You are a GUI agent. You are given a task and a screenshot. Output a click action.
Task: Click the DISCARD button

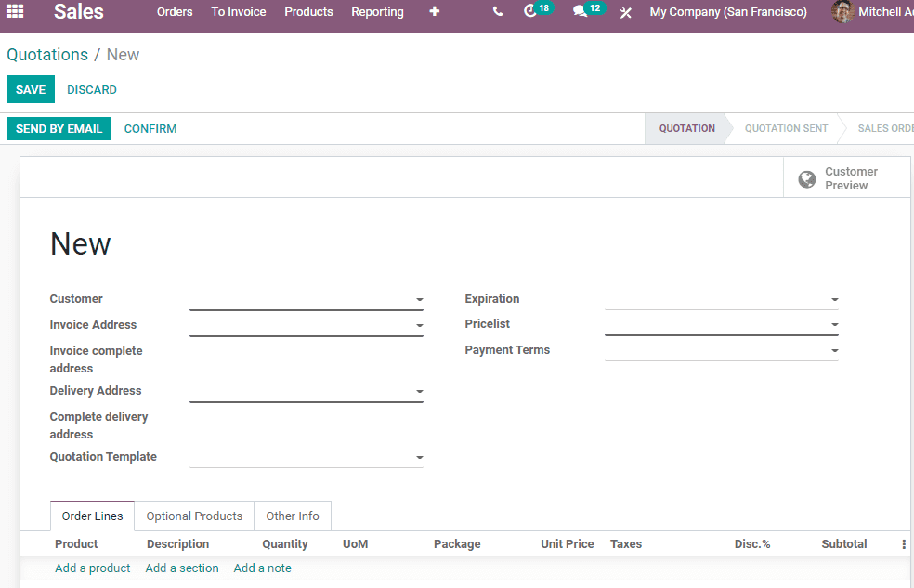coord(92,90)
